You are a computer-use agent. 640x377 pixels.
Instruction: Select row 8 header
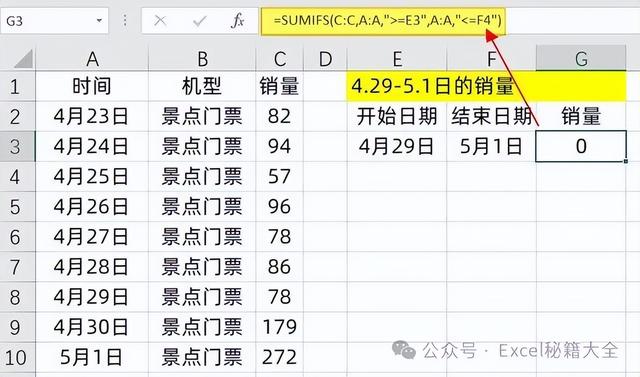[x=18, y=297]
